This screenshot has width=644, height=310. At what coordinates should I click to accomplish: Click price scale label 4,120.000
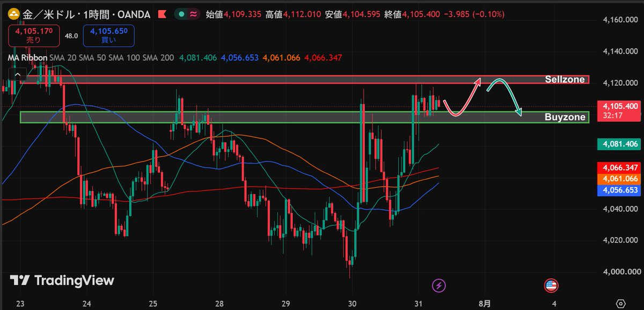(620, 83)
